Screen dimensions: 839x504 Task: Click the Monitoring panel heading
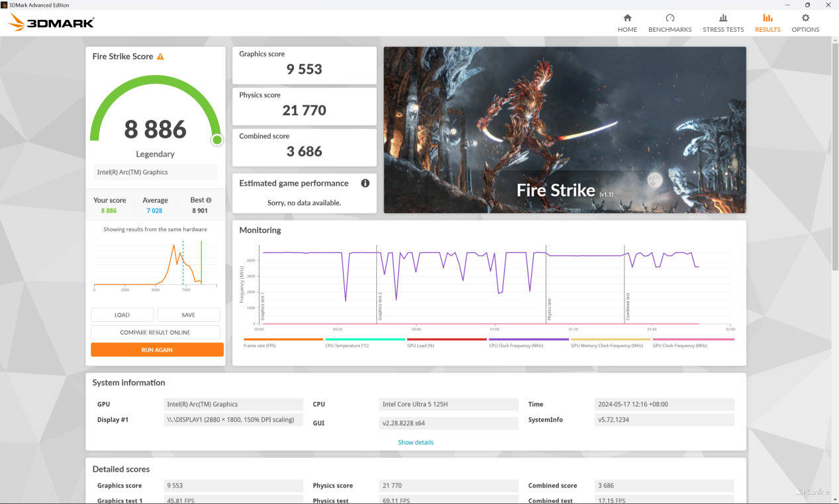click(260, 230)
